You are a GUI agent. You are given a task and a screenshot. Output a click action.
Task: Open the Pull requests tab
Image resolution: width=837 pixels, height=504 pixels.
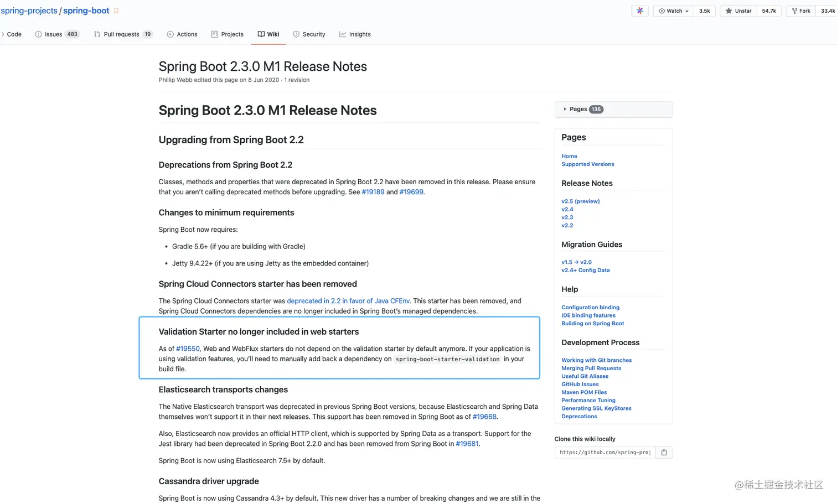click(123, 34)
